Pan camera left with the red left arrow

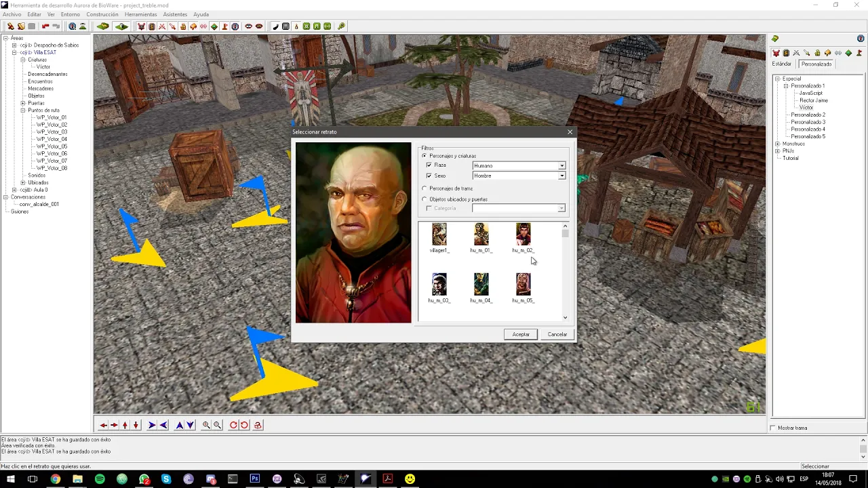pos(103,425)
